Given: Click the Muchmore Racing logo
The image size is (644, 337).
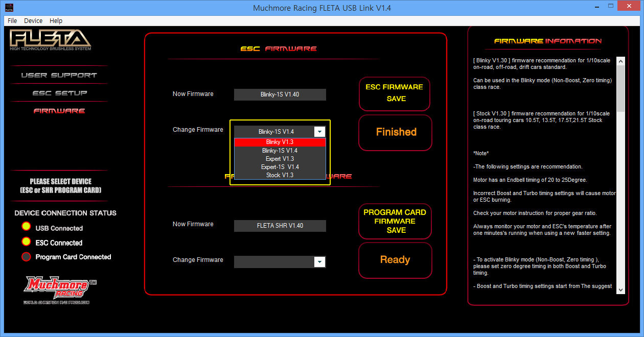Looking at the screenshot, I should [60, 290].
